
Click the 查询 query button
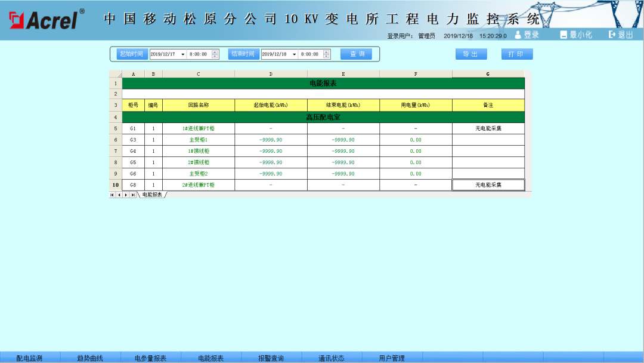[356, 54]
